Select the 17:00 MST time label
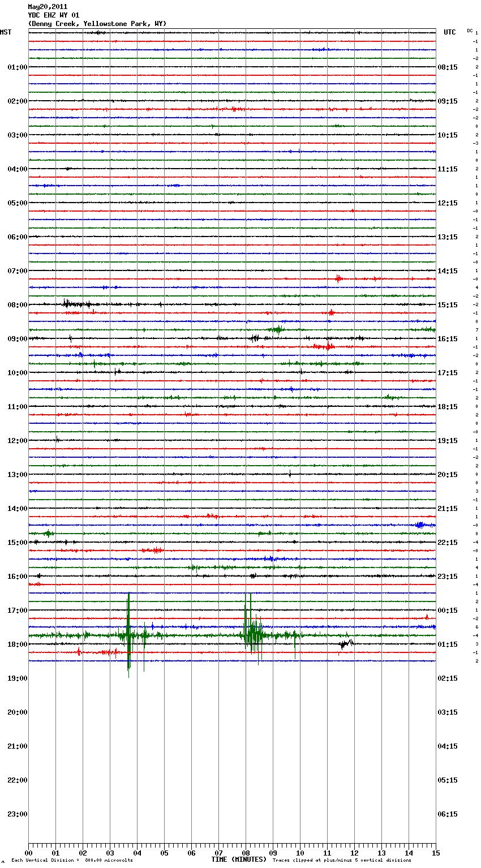The width and height of the screenshot is (481, 868). coord(17,611)
